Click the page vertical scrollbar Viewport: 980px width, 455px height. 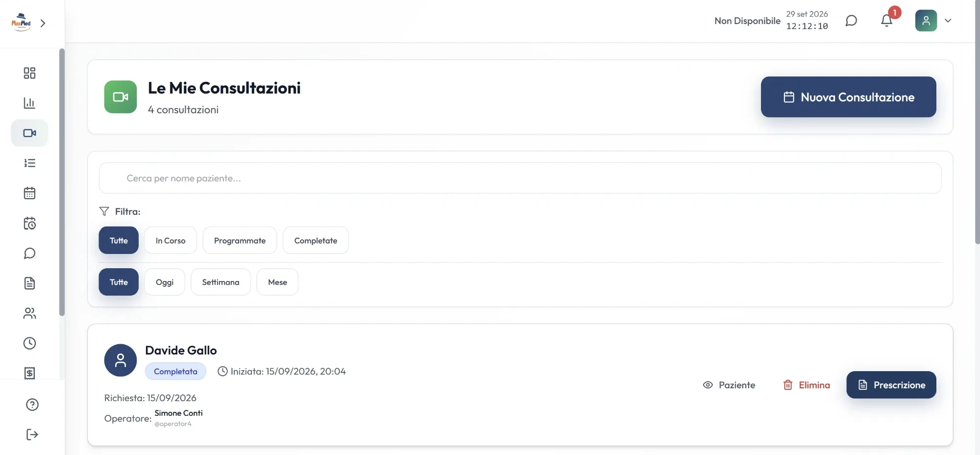click(x=977, y=122)
